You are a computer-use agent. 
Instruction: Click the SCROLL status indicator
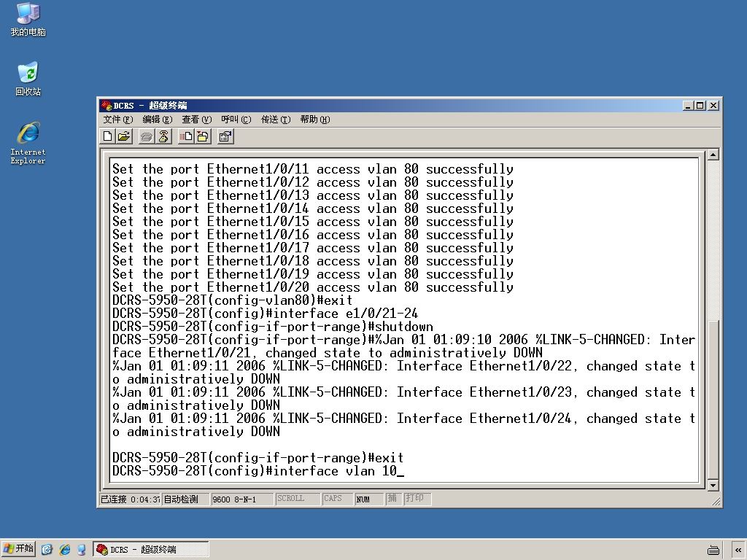(298, 499)
